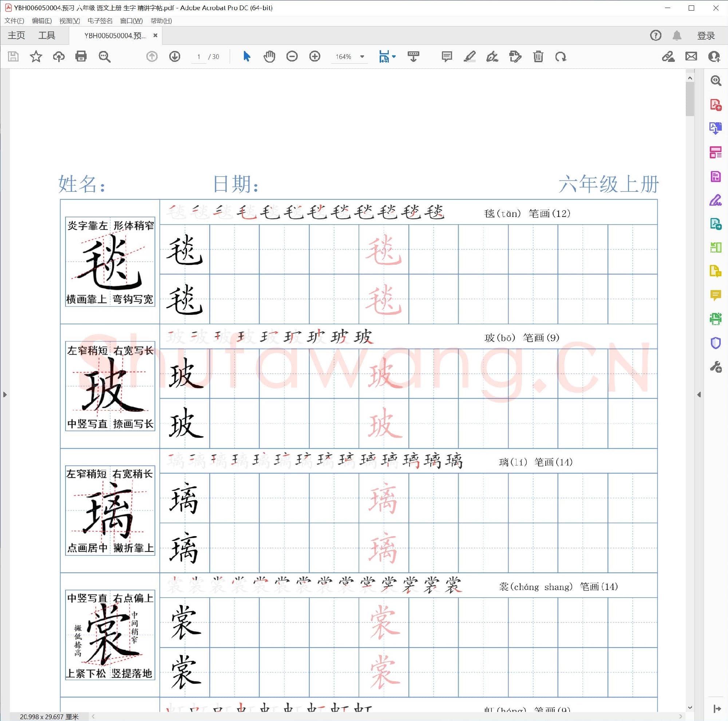Switch to the 工具 tab
728x721 pixels.
click(47, 35)
